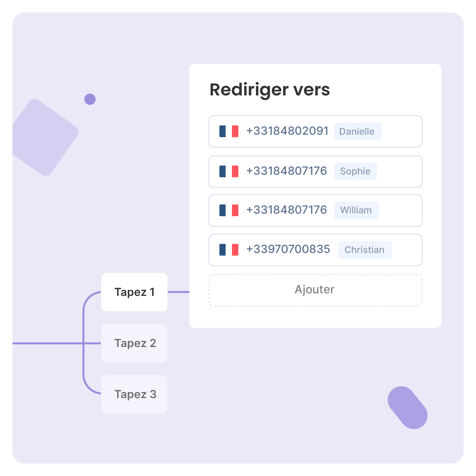Click the number +33970700835 entry

coord(288,249)
